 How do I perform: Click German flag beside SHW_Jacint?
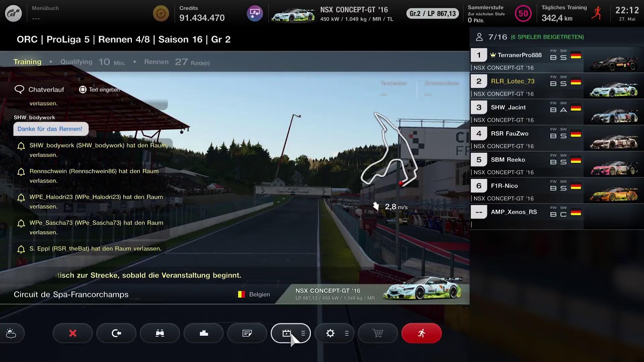(576, 108)
